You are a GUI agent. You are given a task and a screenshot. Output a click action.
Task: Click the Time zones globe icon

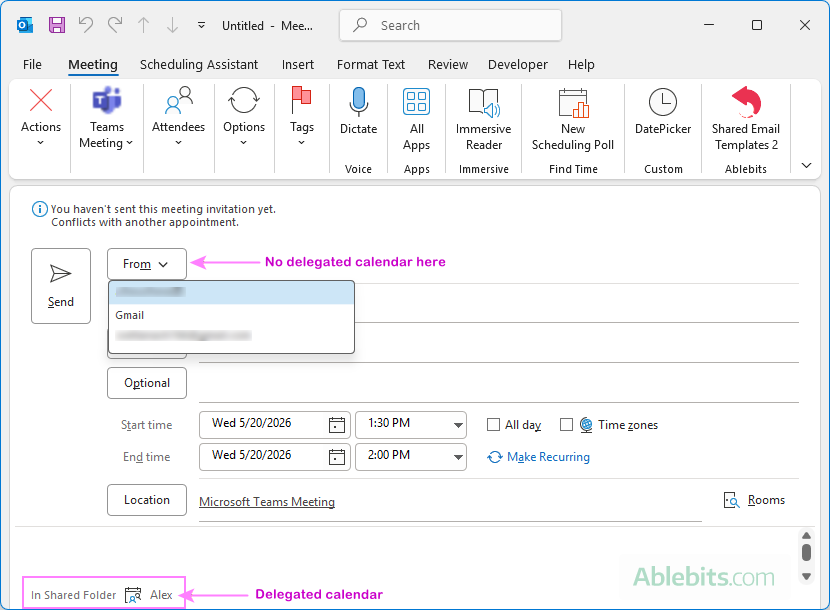click(586, 425)
